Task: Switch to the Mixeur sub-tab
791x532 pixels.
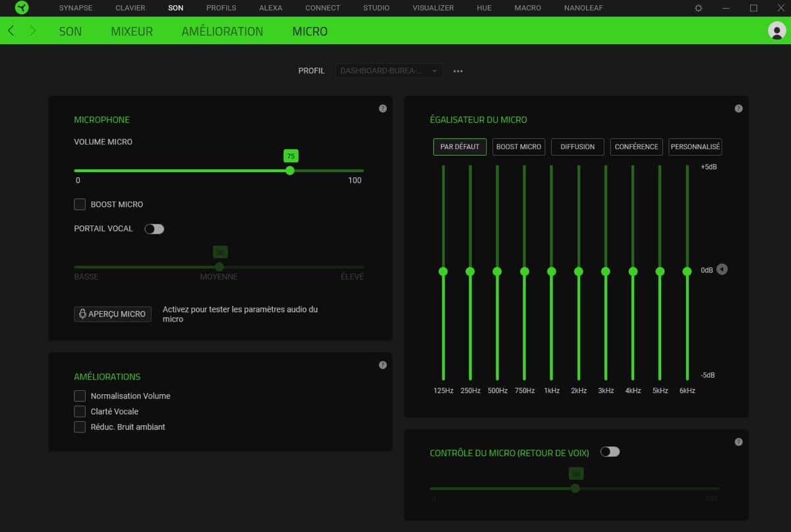Action: click(x=132, y=31)
